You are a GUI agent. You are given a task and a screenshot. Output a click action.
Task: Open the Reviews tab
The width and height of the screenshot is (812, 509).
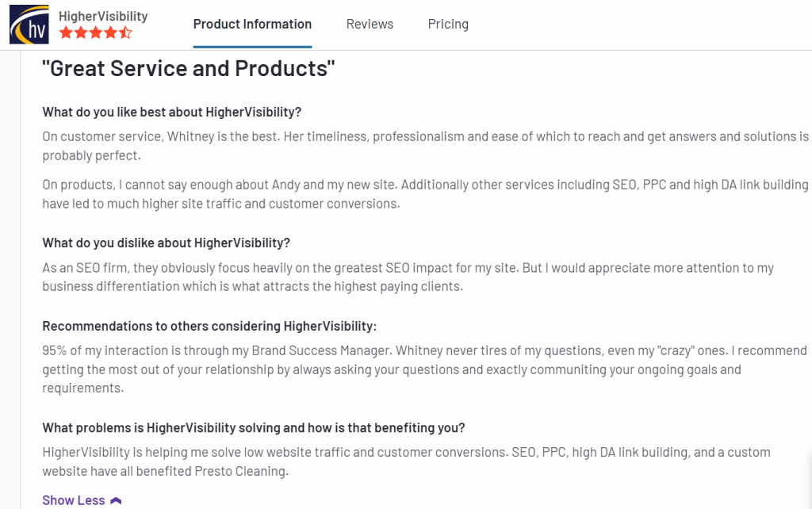(370, 24)
